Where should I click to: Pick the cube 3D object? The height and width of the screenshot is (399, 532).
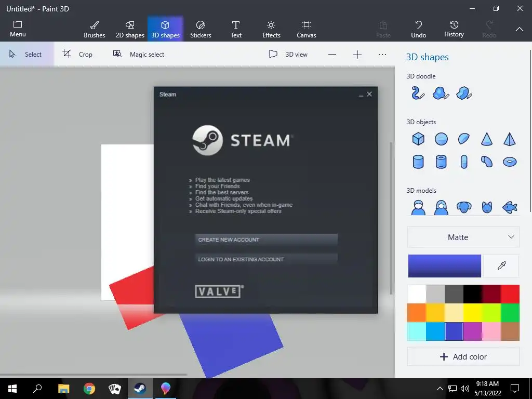[x=418, y=139]
